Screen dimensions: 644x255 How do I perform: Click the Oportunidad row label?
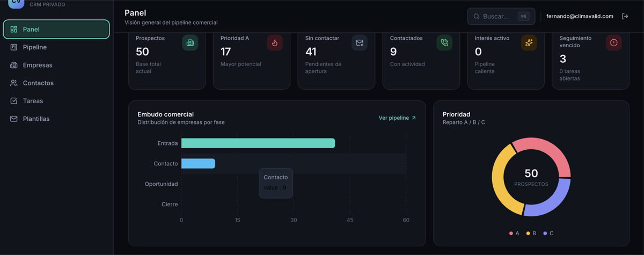(161, 184)
